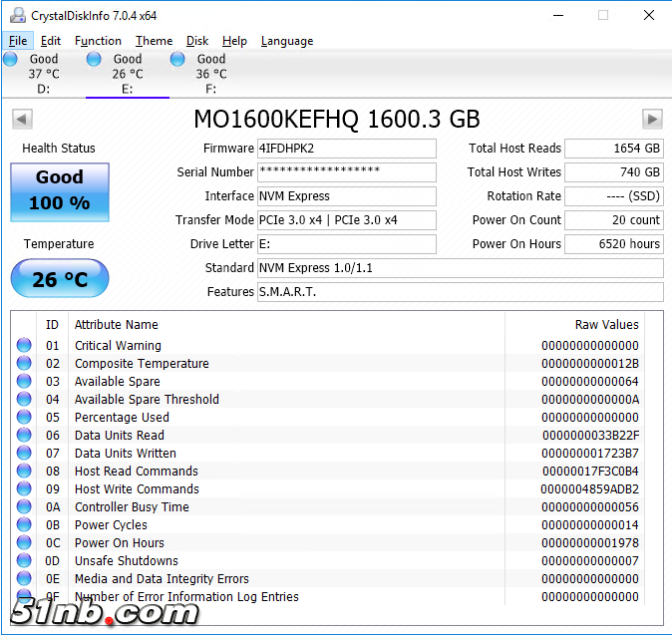This screenshot has height=635, width=672.
Task: Click raw value 0000004859ADB2
Action: 589,489
